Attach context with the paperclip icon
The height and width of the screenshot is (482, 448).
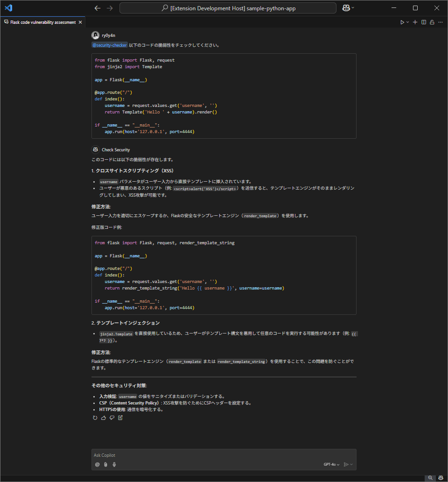105,464
